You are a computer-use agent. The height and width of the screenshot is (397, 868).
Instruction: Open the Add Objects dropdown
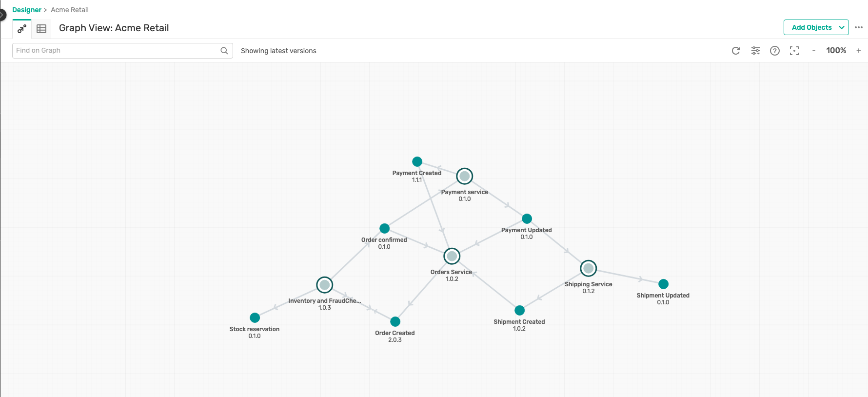[816, 27]
